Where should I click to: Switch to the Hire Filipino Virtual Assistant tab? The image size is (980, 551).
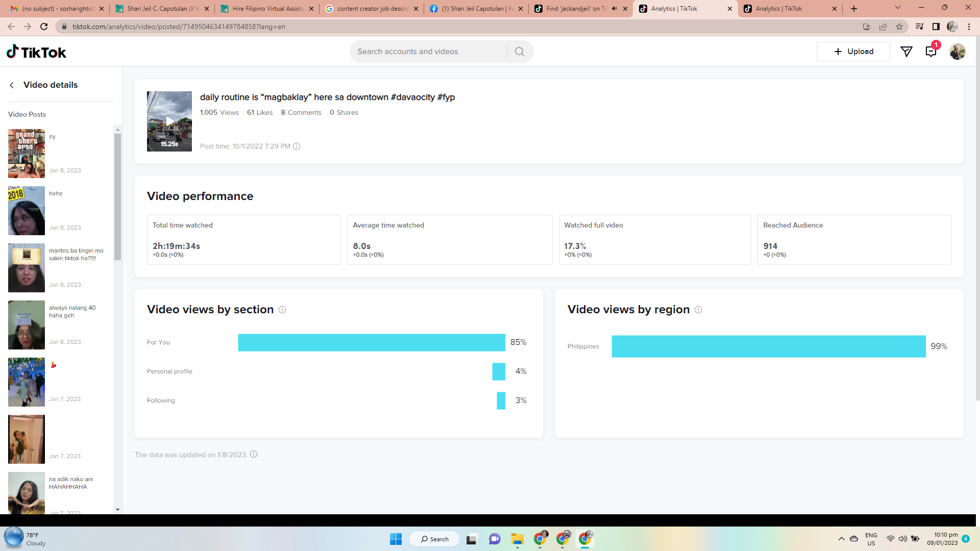point(267,9)
